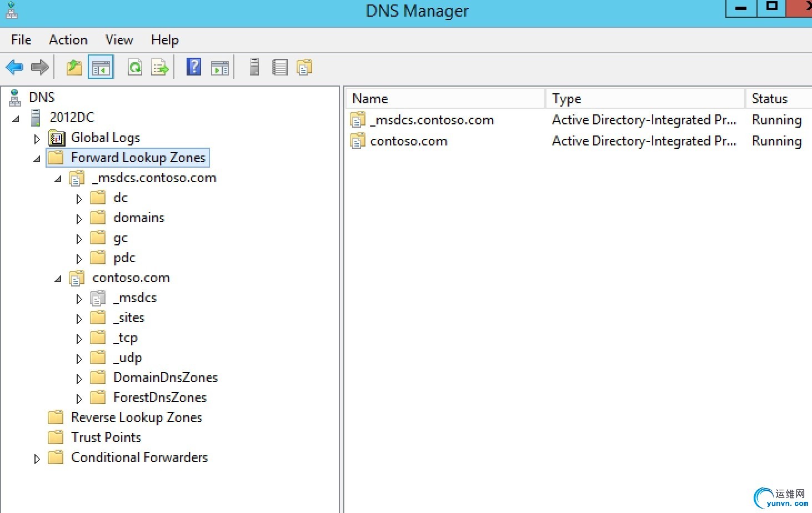Select the Global Logs label
This screenshot has width=812, height=513.
(106, 138)
